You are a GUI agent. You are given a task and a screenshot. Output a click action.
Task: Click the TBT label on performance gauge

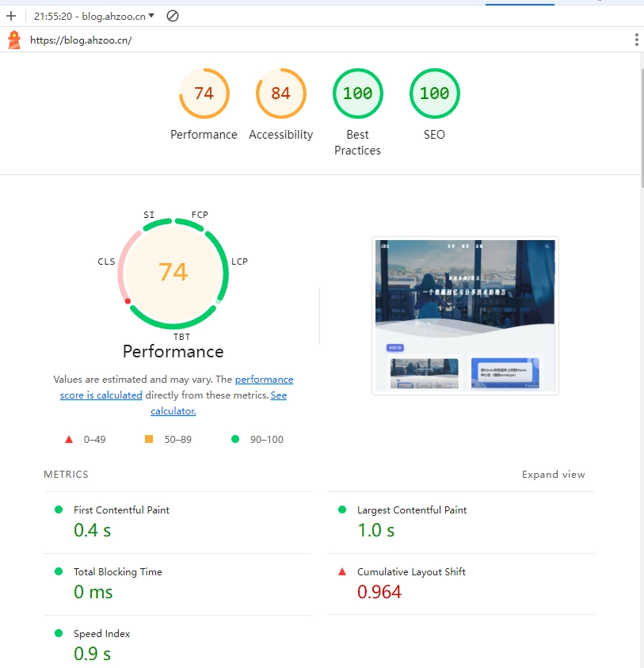(181, 337)
